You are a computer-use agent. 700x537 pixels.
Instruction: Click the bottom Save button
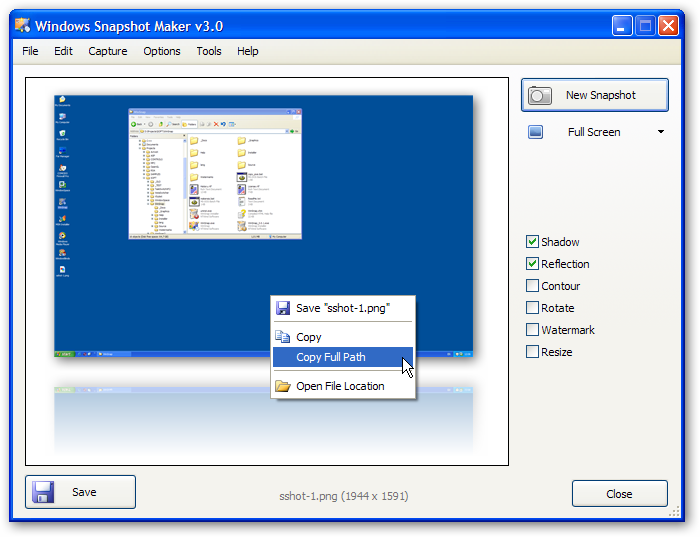coord(80,492)
